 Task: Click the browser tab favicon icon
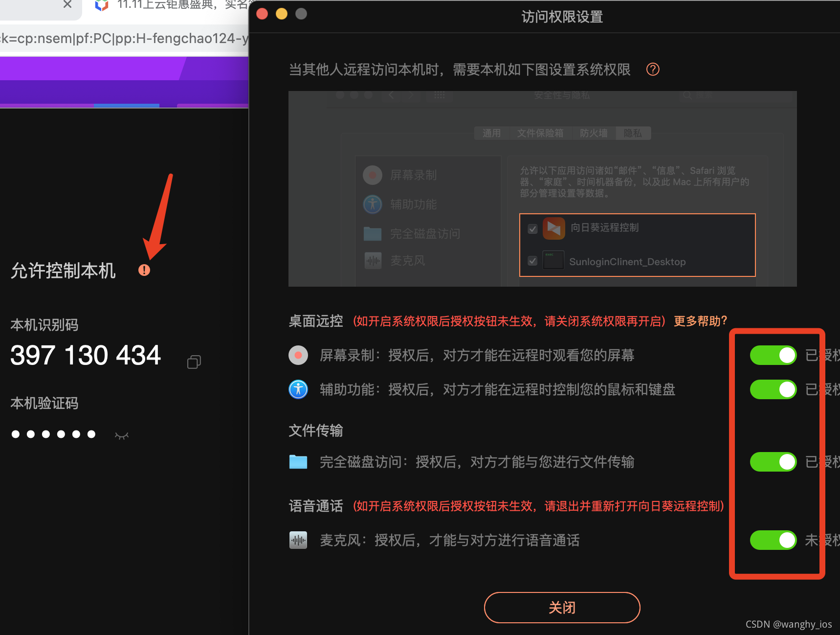click(x=102, y=5)
